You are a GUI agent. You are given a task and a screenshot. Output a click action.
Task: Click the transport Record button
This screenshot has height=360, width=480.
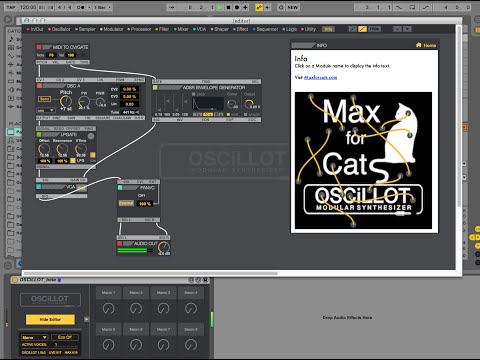pyautogui.click(x=237, y=7)
